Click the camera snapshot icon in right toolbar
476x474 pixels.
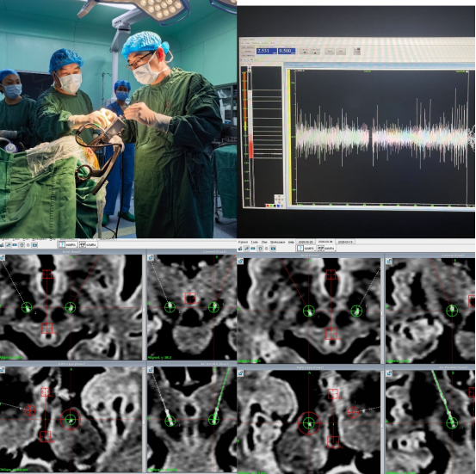pyautogui.click(x=273, y=249)
